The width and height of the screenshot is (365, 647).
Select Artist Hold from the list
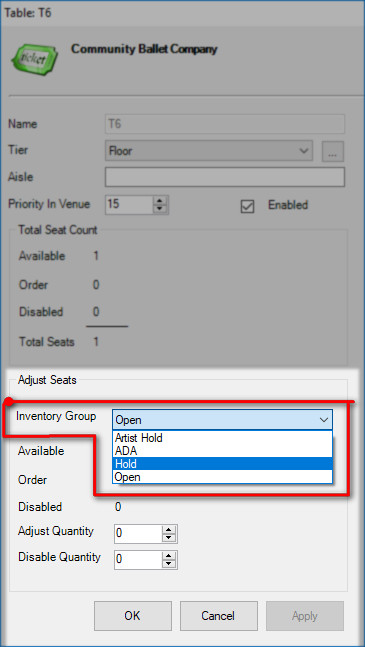coord(222,437)
